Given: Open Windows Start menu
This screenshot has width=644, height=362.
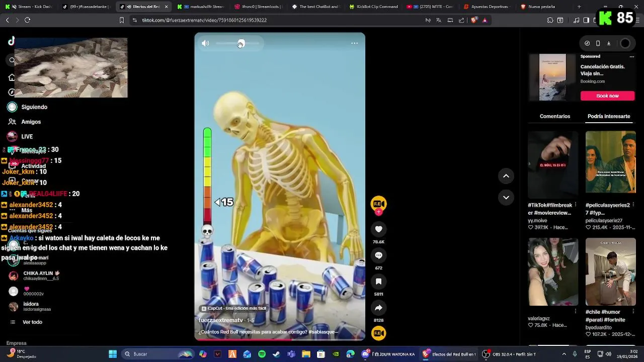Looking at the screenshot, I should [x=113, y=354].
